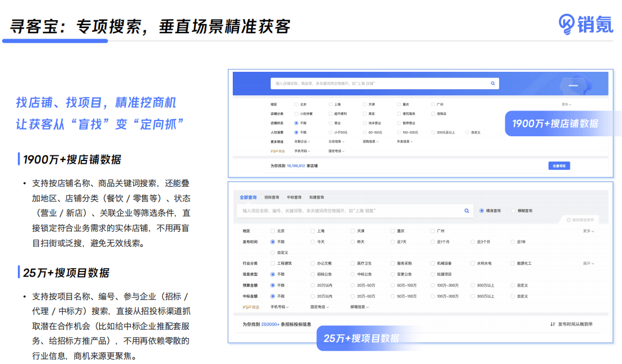Image resolution: width=622 pixels, height=364 pixels.
Task: Open the 邮箱信息 dropdown
Action: (x=359, y=307)
